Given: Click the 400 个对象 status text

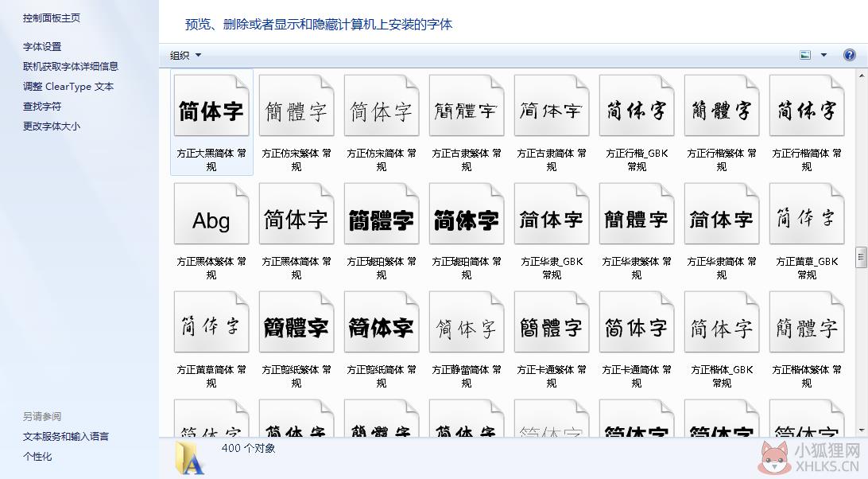Looking at the screenshot, I should click(249, 449).
